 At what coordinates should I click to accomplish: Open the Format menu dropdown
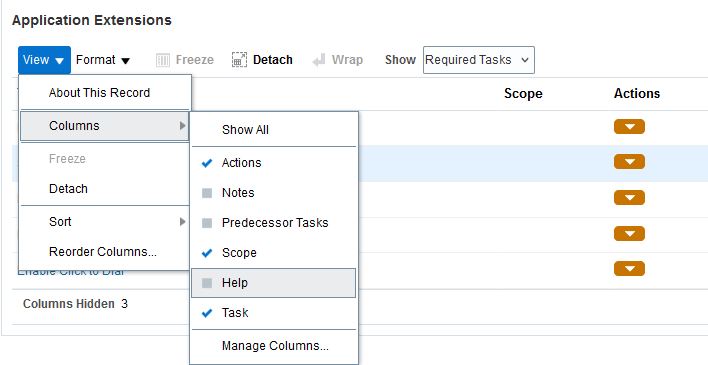(x=103, y=60)
